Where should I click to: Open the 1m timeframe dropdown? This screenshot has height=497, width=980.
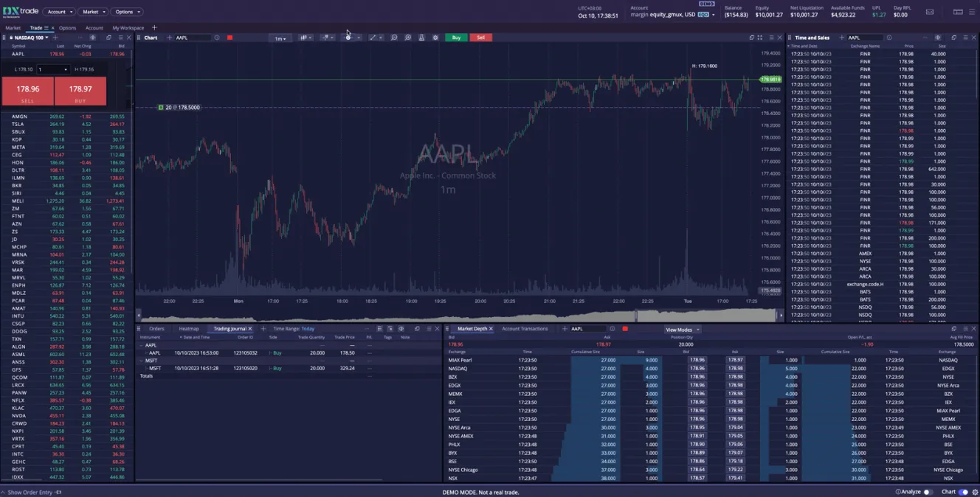pyautogui.click(x=280, y=38)
